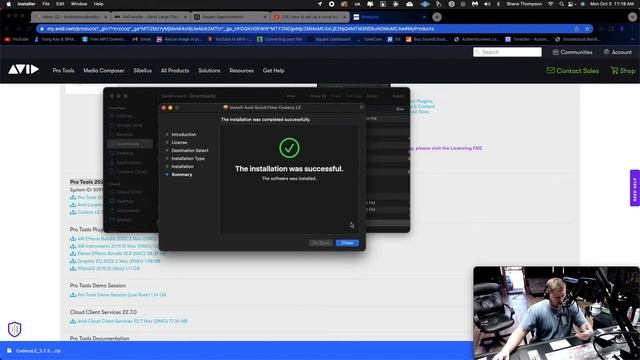Viewport: 640px width, 360px height.
Task: Click the Wi-Fi icon in menu bar
Action: click(551, 4)
